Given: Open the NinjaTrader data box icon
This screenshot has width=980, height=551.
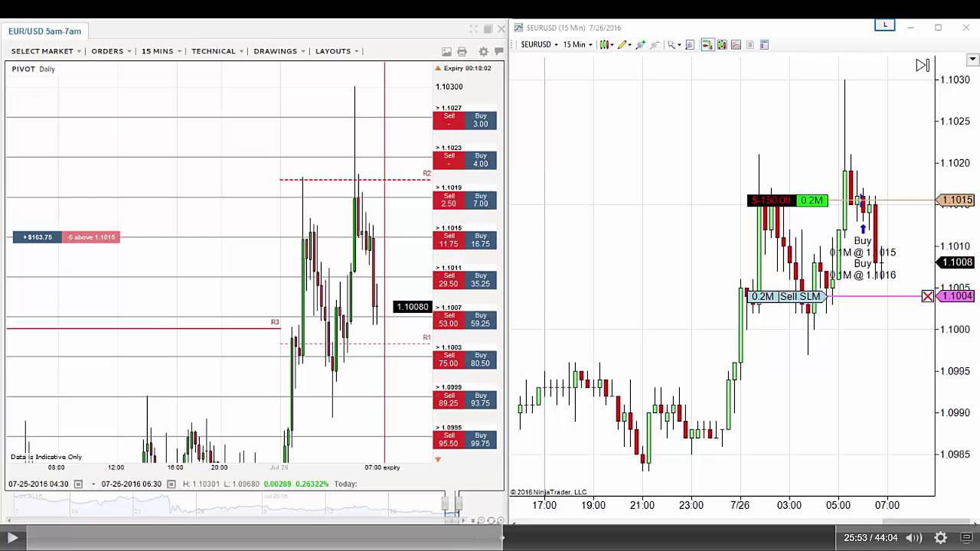Looking at the screenshot, I should 690,44.
